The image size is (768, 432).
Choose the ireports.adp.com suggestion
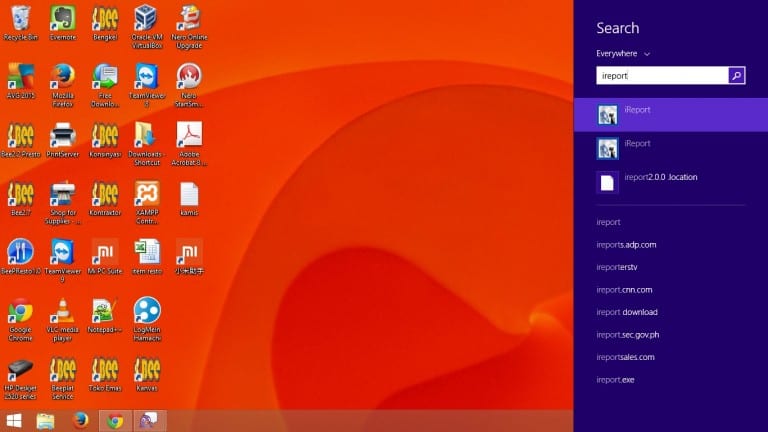626,244
